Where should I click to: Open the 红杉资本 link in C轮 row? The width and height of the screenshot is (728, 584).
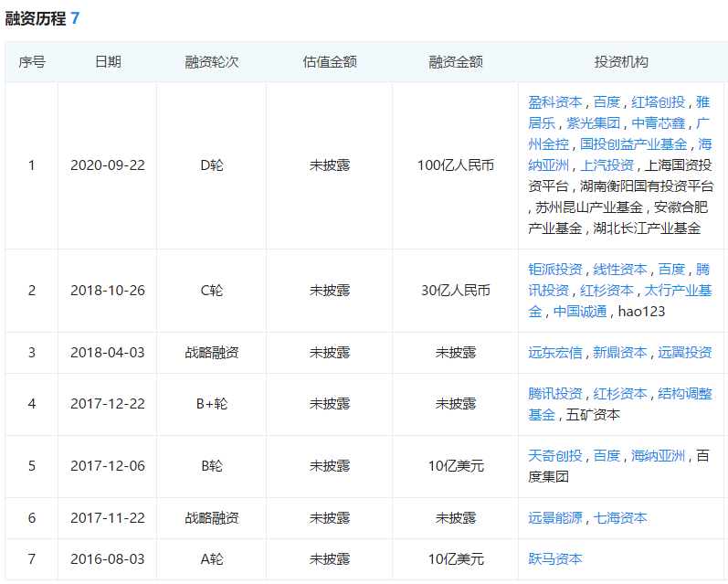click(607, 291)
